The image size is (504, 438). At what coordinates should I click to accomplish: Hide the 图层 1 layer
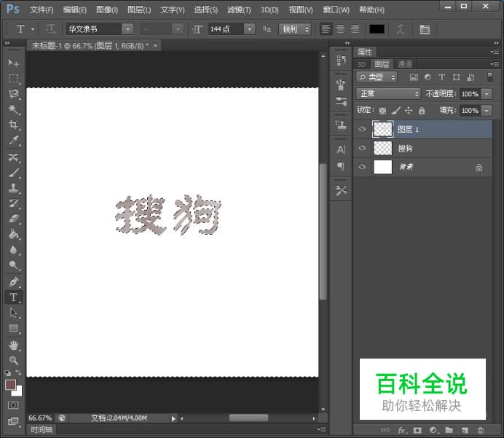(x=362, y=129)
